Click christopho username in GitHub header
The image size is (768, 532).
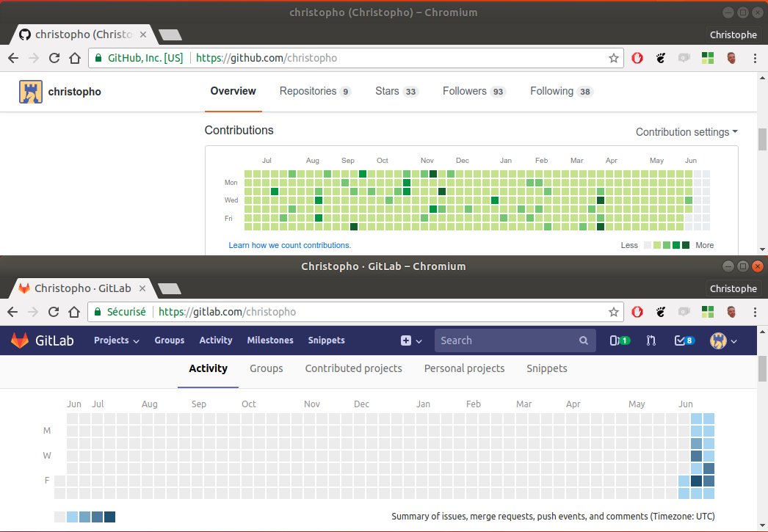point(74,92)
